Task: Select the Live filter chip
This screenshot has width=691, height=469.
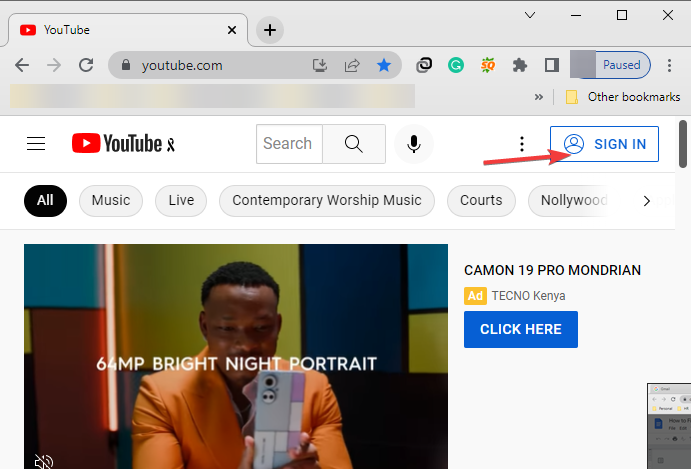Action: (181, 201)
